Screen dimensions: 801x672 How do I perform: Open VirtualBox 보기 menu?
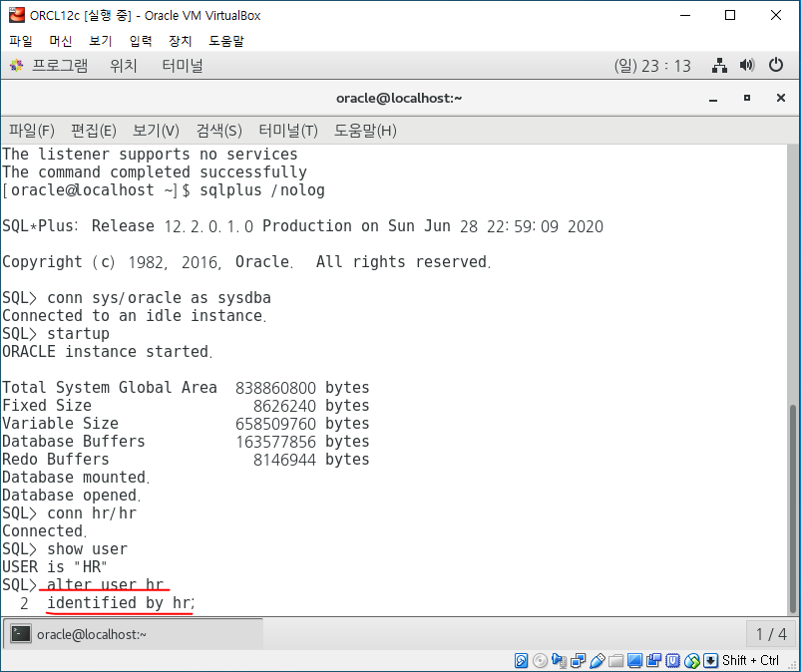(101, 41)
